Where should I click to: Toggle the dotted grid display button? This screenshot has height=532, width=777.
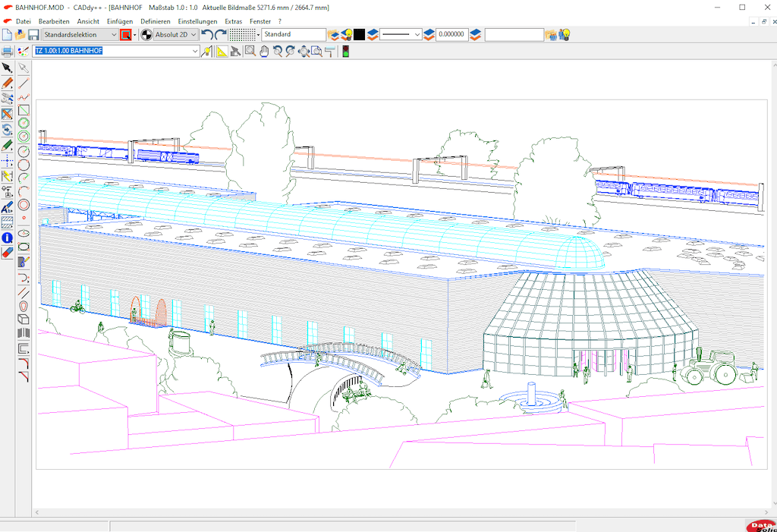click(242, 35)
